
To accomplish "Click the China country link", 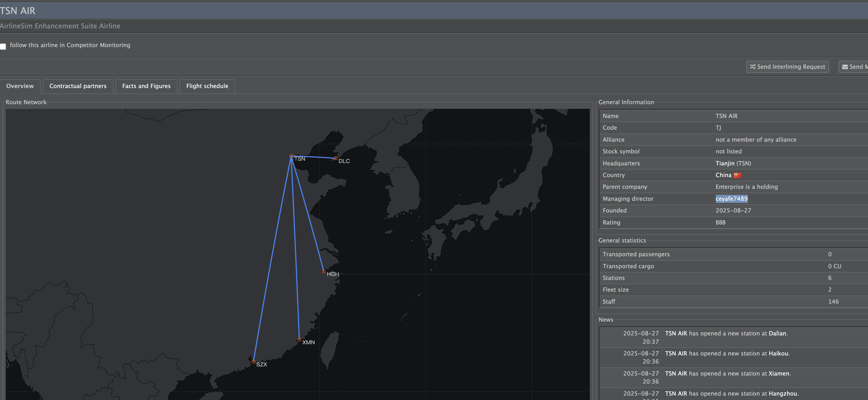I will coord(723,175).
